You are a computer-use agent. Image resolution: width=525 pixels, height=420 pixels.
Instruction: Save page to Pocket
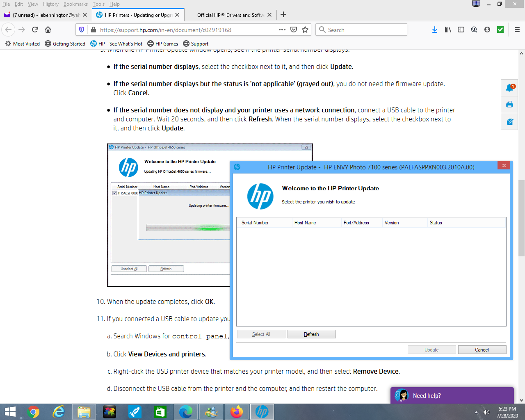(x=294, y=30)
